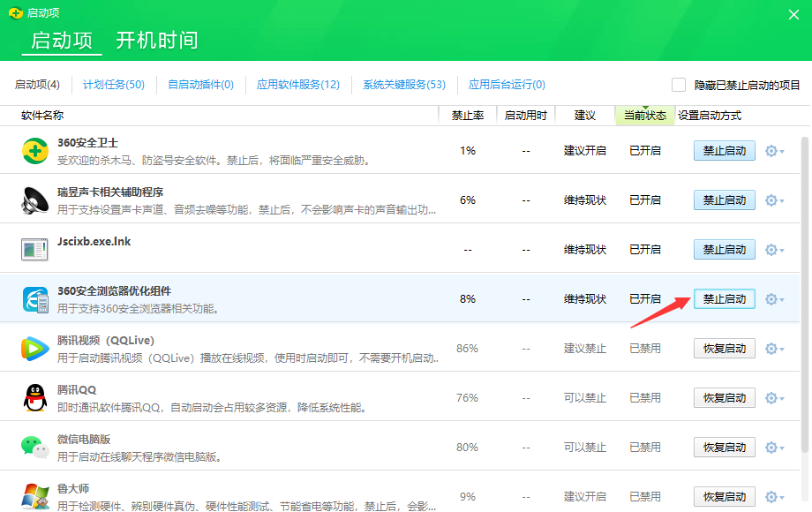Select the 360安全卫士 green shield icon
812x512 pixels.
pos(34,150)
